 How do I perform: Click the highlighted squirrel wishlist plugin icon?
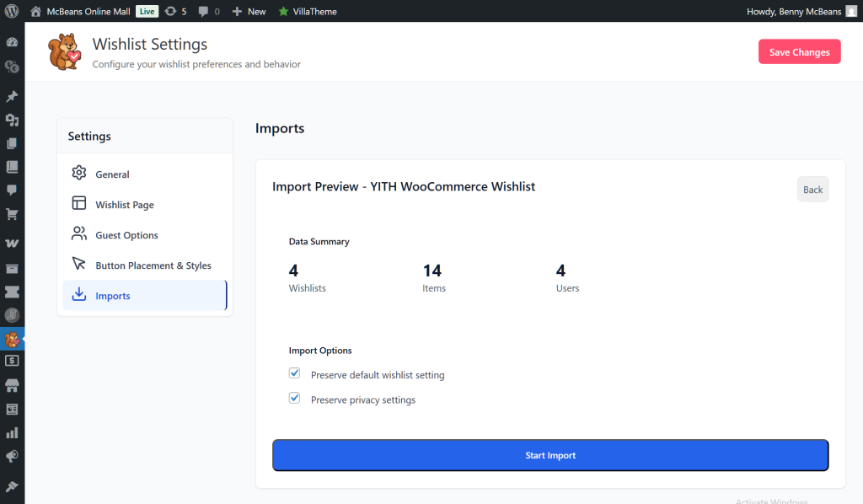(12, 339)
